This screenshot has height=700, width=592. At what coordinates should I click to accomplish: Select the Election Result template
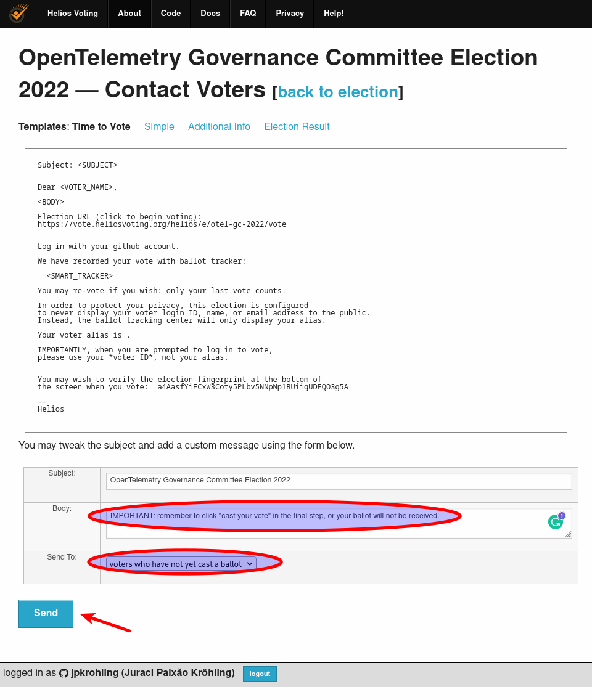(297, 126)
